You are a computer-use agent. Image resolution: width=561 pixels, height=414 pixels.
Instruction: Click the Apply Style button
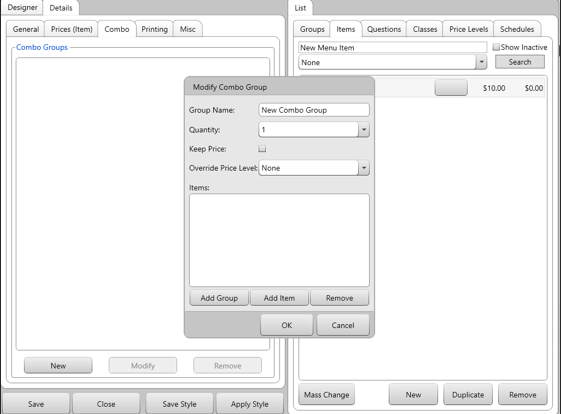pos(249,404)
